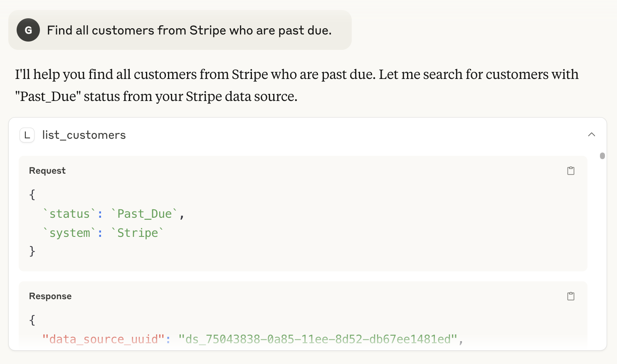
Task: Click the Response heading label
Action: tap(50, 296)
